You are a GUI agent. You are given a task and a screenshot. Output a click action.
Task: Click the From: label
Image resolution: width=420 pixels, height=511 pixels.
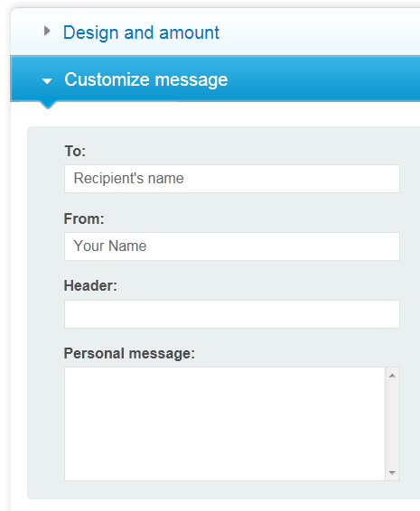click(x=84, y=218)
